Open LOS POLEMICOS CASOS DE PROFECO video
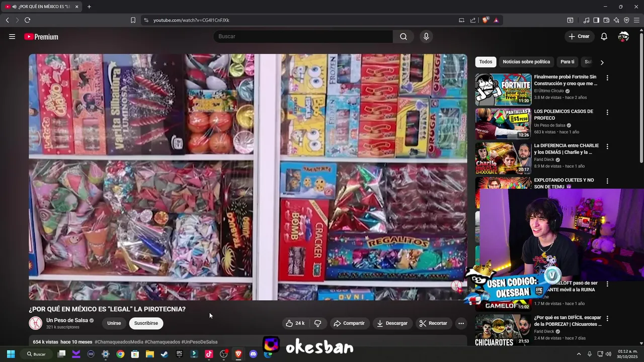 coord(563,115)
